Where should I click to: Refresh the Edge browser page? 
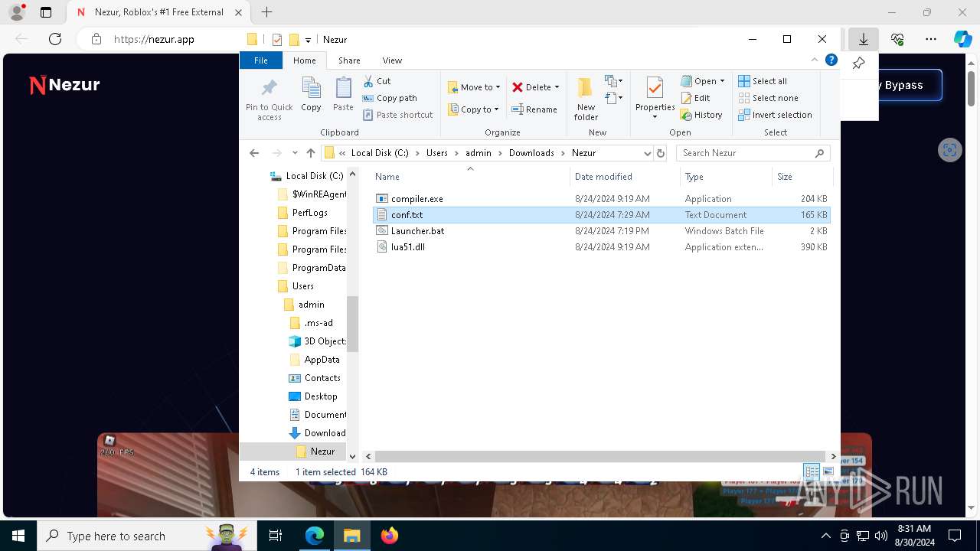[x=55, y=39]
